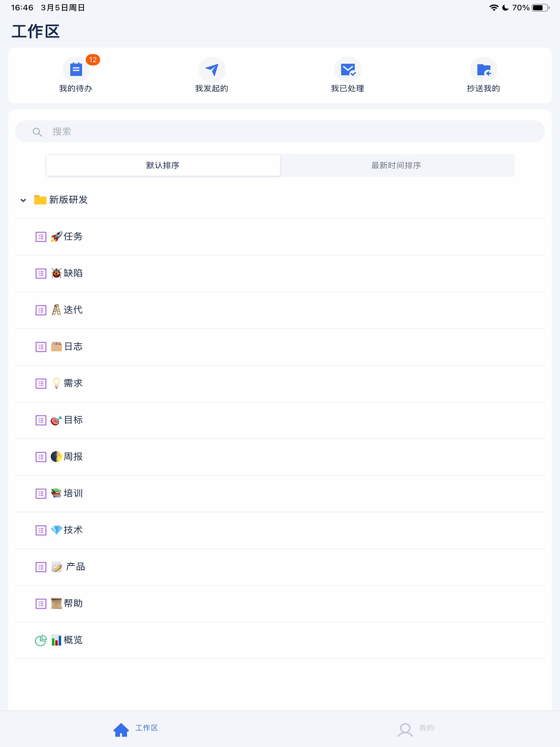Switch to 默认排序 tab
Viewport: 560px width, 747px height.
pos(163,165)
